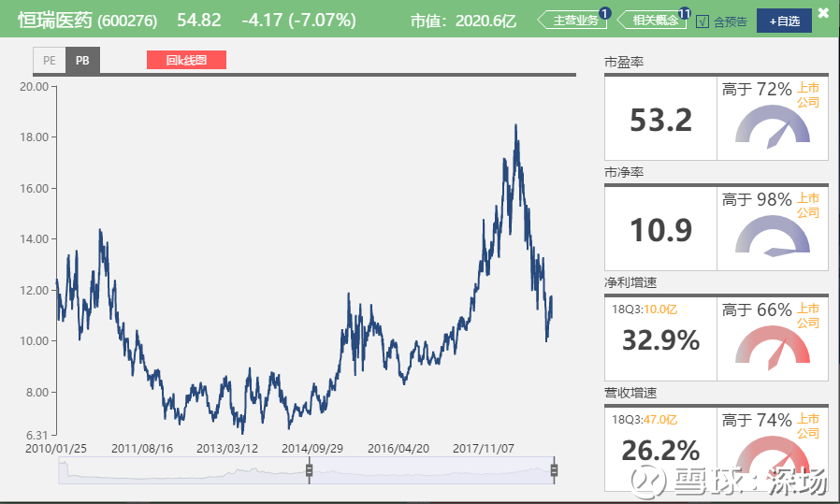Click the PE value 53.2
Viewport: 840px width, 504px height.
coord(661,120)
